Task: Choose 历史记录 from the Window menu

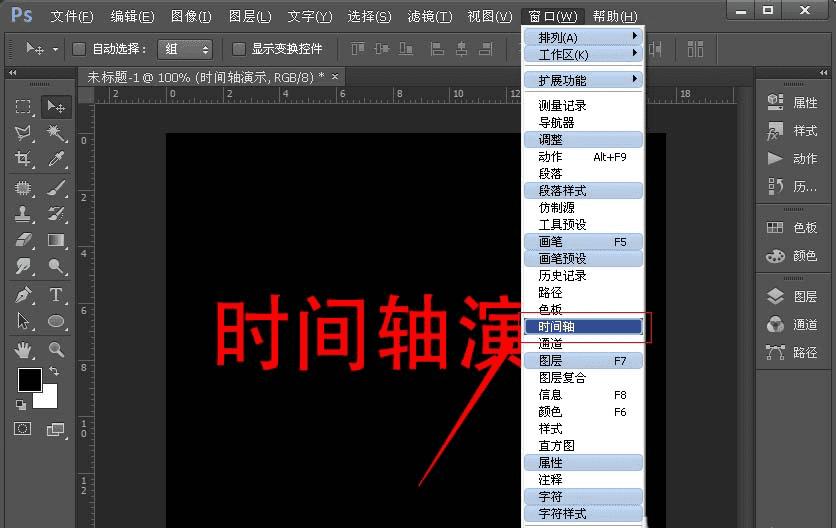Action: 583,275
